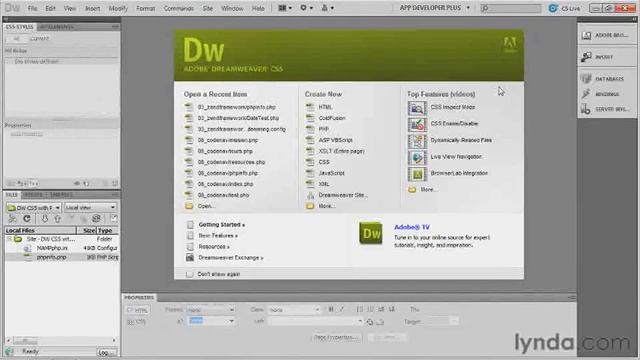
Task: Open the Modify menu
Action: [118, 8]
